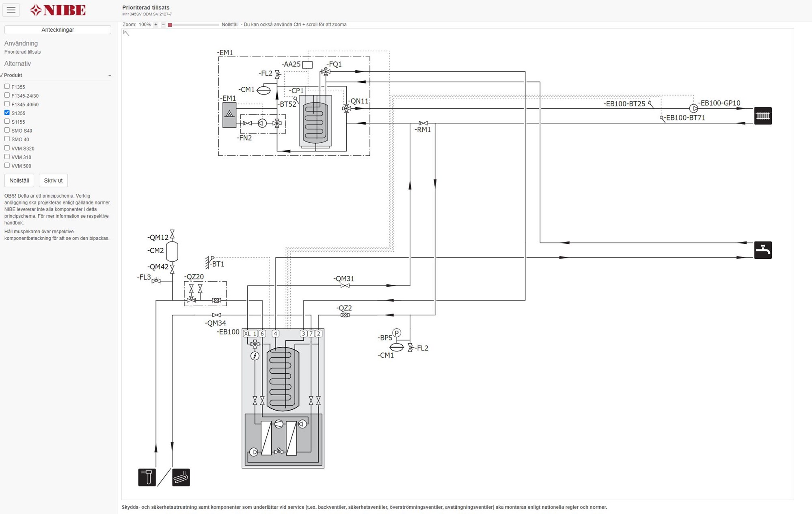The height and width of the screenshot is (514, 812).
Task: Enable the SMO 40 checkbox
Action: click(7, 139)
